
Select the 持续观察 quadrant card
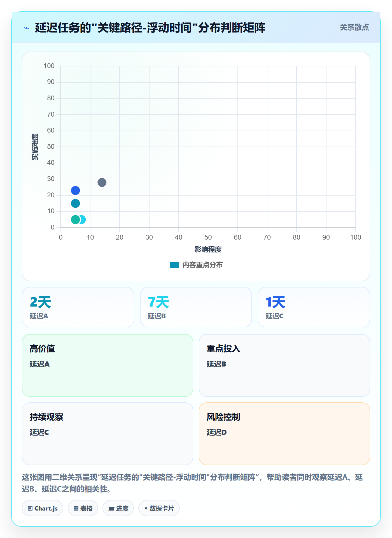tap(108, 434)
